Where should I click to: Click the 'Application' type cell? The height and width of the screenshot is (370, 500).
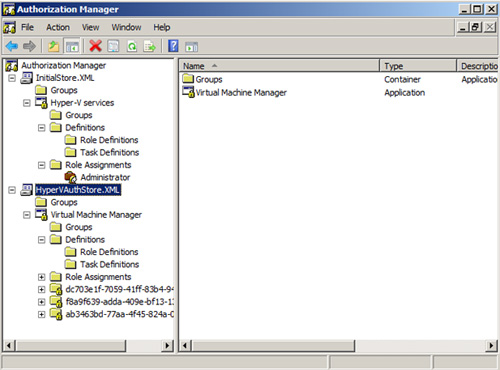coord(405,92)
